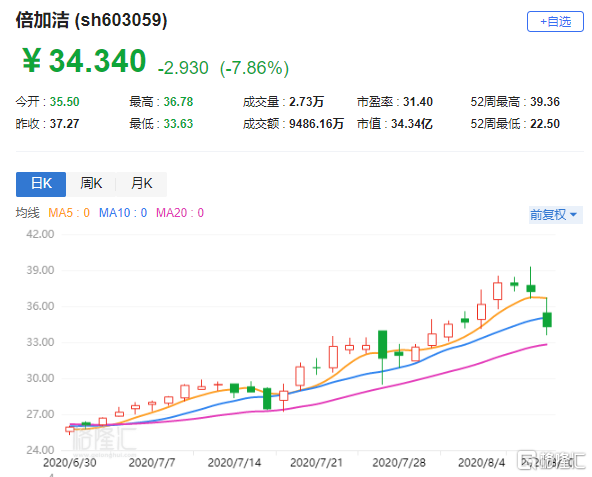The width and height of the screenshot is (592, 477).
Task: Click the 36.00 price axis label
Action: (40, 306)
